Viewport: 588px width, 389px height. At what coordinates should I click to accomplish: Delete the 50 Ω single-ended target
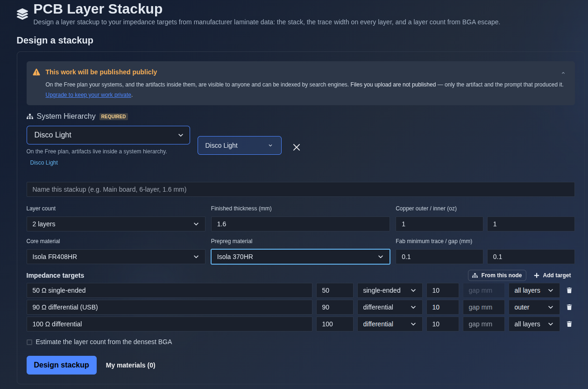point(569,290)
